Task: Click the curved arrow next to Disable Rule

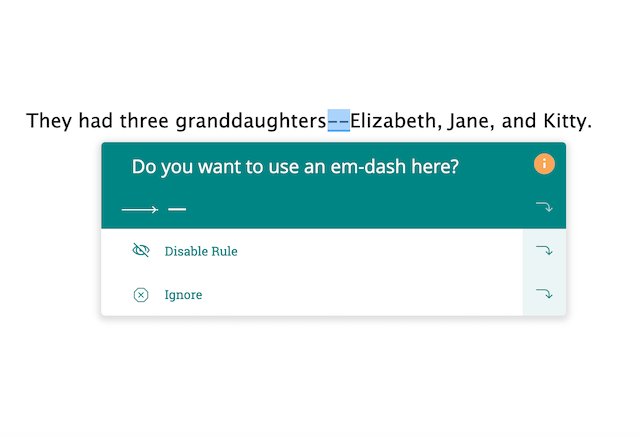Action: (544, 250)
